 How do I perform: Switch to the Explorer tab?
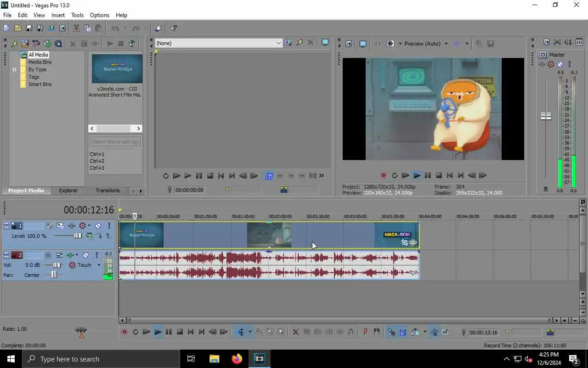point(68,190)
